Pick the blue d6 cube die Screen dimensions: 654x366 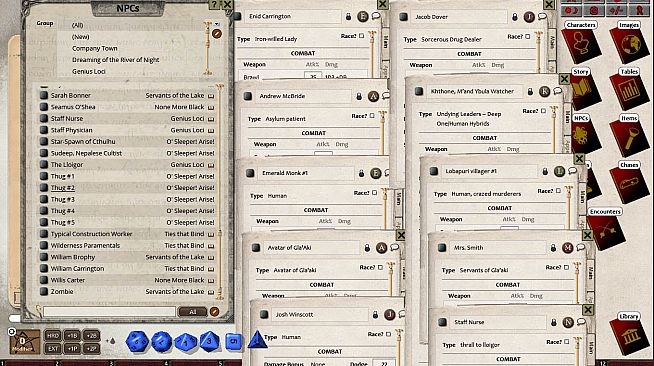234,341
